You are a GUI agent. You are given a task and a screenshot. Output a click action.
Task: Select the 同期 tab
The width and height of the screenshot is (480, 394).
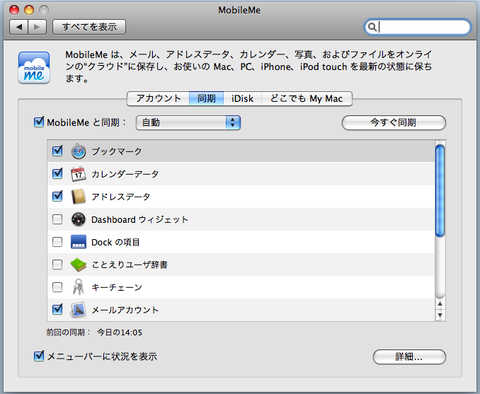click(x=206, y=99)
